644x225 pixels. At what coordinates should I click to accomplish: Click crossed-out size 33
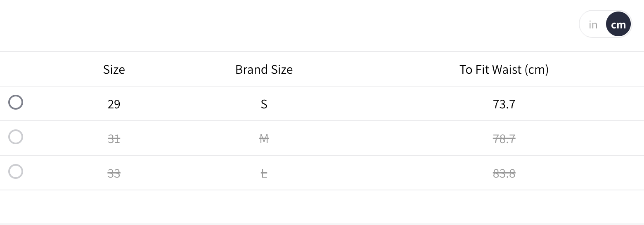point(114,173)
